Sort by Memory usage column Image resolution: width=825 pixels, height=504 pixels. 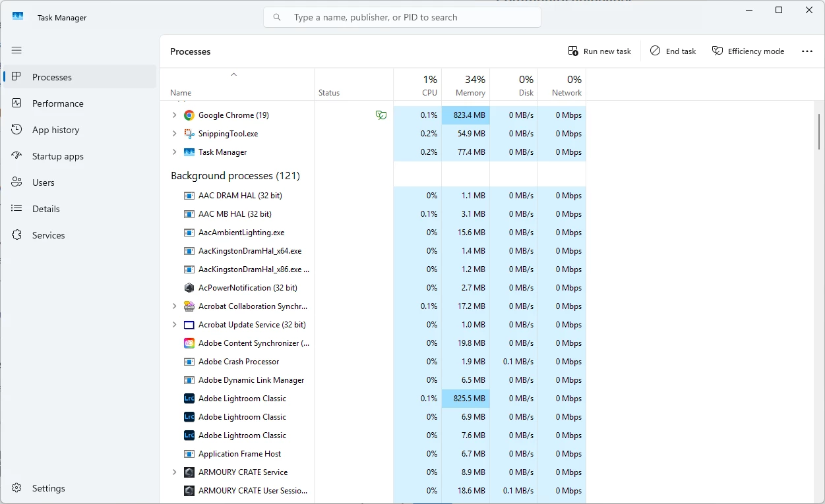point(466,85)
